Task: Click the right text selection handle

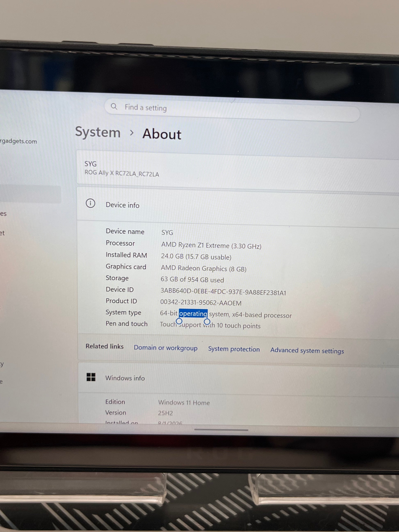Action: [207, 322]
